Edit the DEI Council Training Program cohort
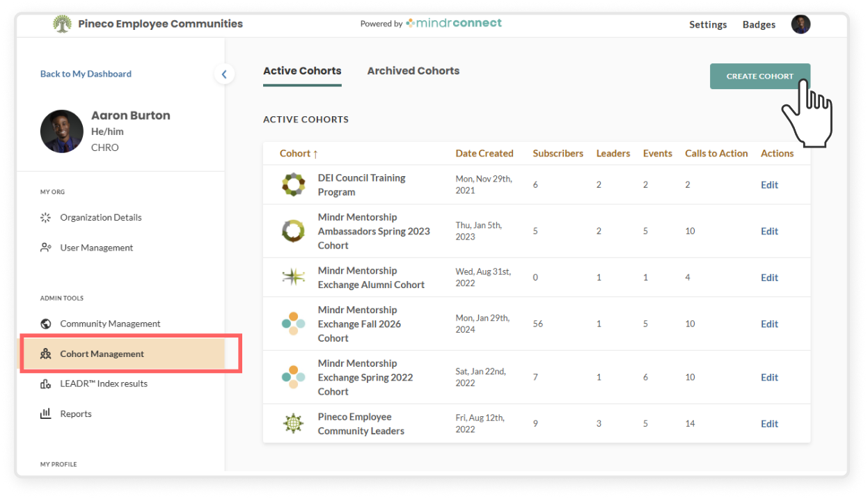 [769, 184]
